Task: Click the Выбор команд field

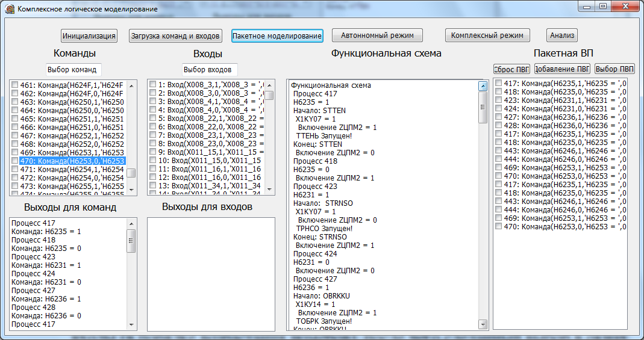Action: pos(73,70)
